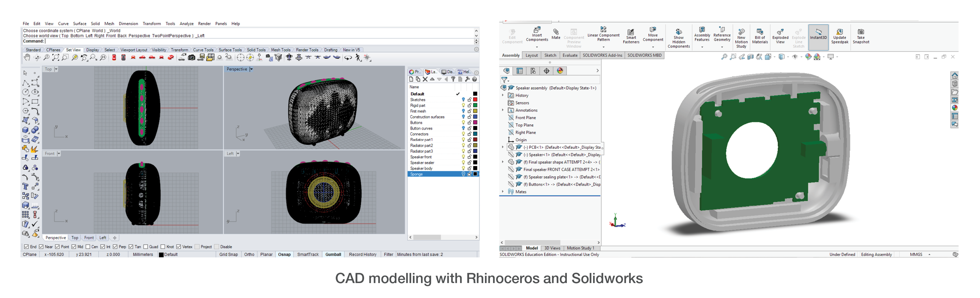Click the filter funnel icon in Rhino layers
Viewport: 980px width, 298px height.
point(453,79)
